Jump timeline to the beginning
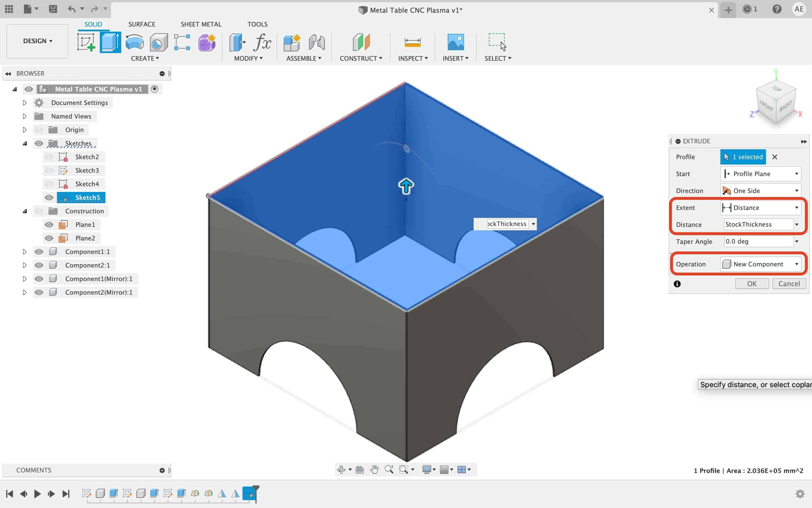This screenshot has width=812, height=508. point(9,494)
